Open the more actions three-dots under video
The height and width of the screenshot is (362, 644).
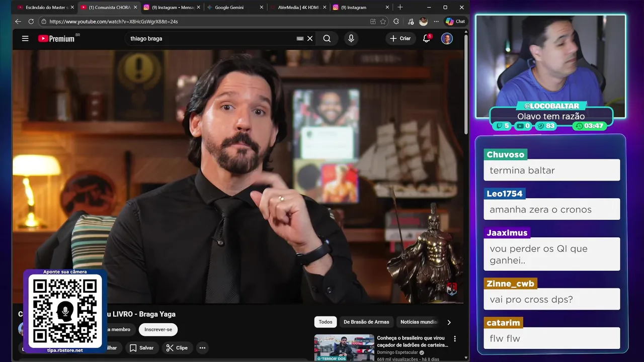pyautogui.click(x=202, y=347)
